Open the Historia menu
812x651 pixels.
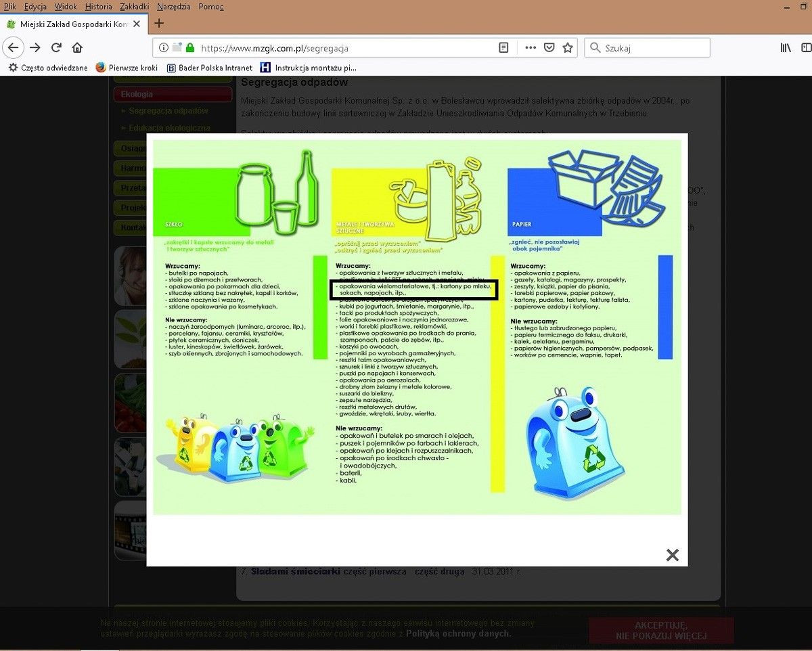click(99, 6)
